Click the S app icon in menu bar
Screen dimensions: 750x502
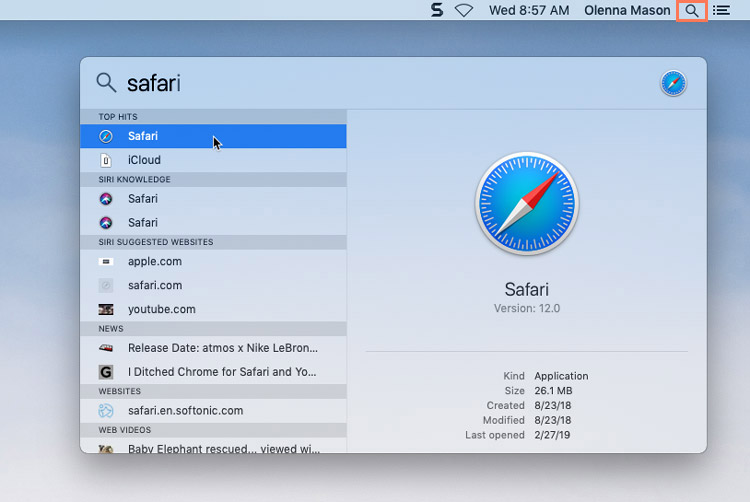click(x=436, y=11)
